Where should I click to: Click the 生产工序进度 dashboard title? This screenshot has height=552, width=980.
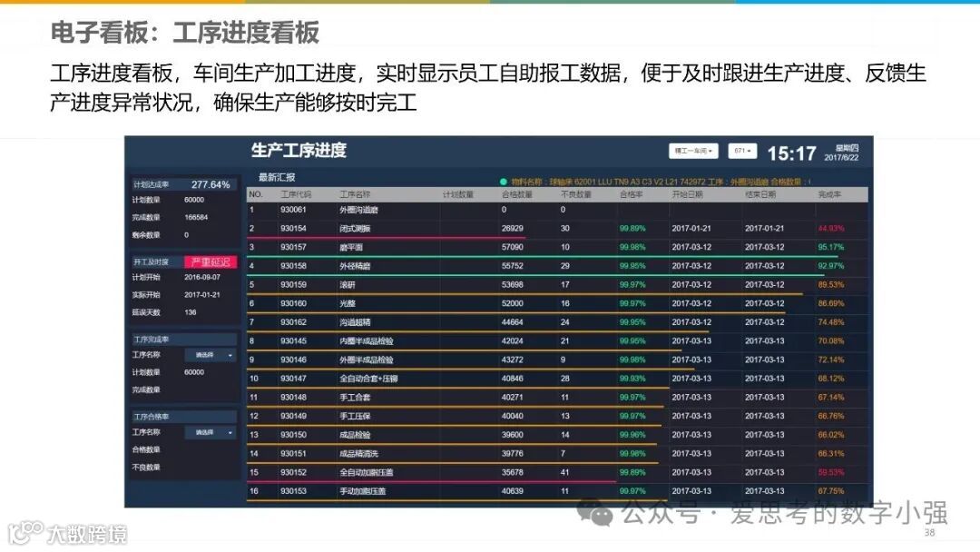click(x=299, y=151)
